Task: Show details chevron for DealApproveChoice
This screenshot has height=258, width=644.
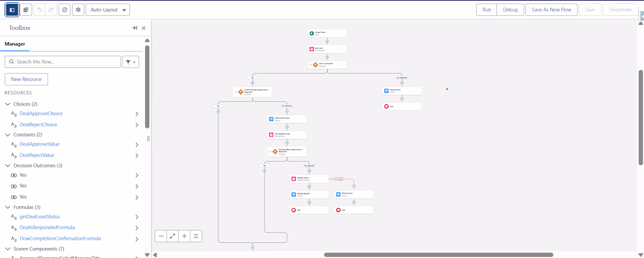Action: point(137,114)
